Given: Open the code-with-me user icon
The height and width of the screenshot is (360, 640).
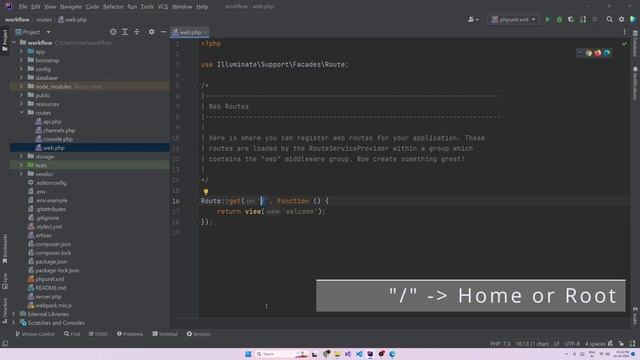Looking at the screenshot, I should coord(473,19).
